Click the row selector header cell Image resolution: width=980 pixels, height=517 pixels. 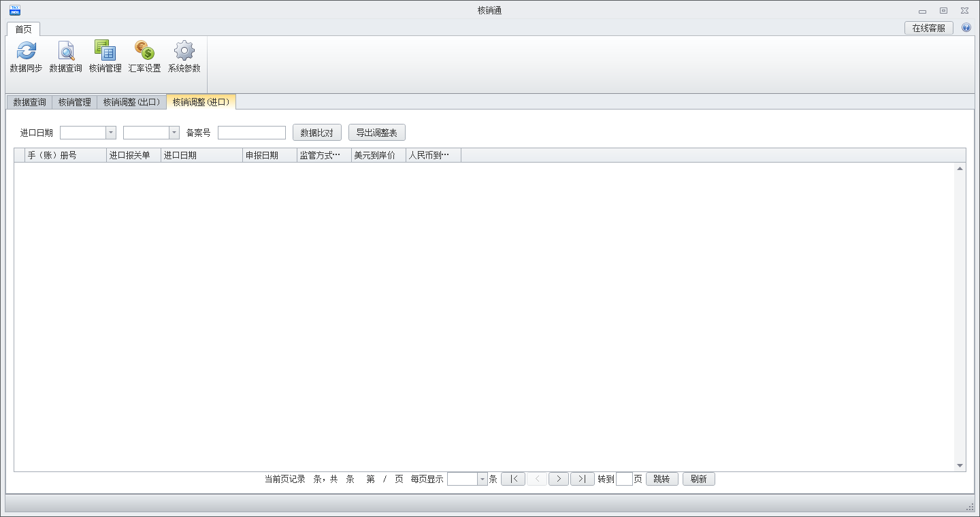coord(20,155)
